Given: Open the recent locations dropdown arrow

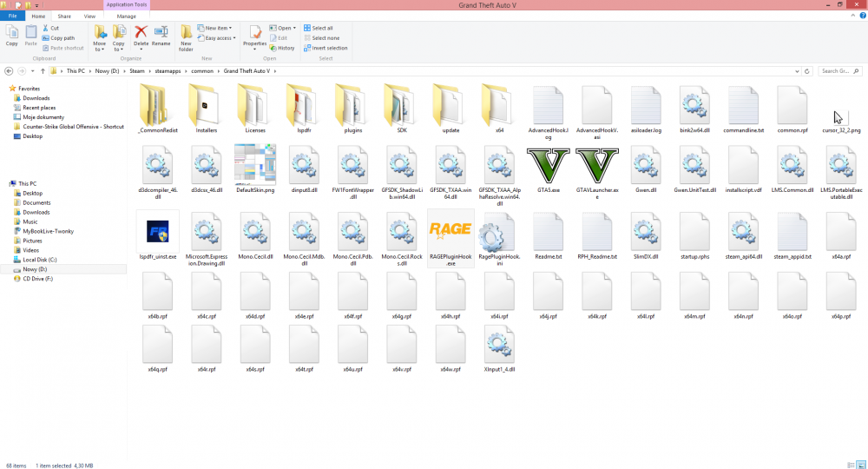Looking at the screenshot, I should [33, 71].
